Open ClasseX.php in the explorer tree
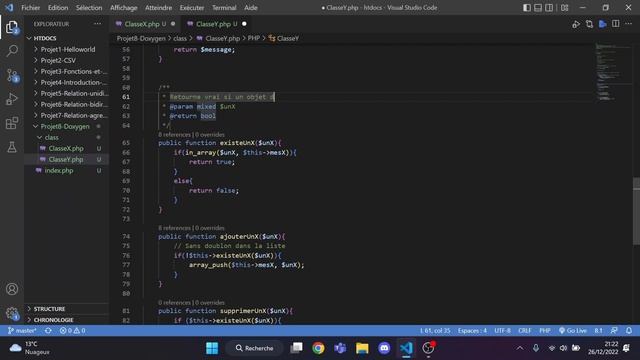This screenshot has height=360, width=640. pos(67,149)
